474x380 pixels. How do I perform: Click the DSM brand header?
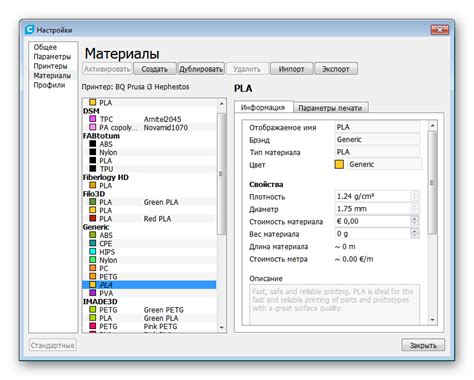point(91,111)
